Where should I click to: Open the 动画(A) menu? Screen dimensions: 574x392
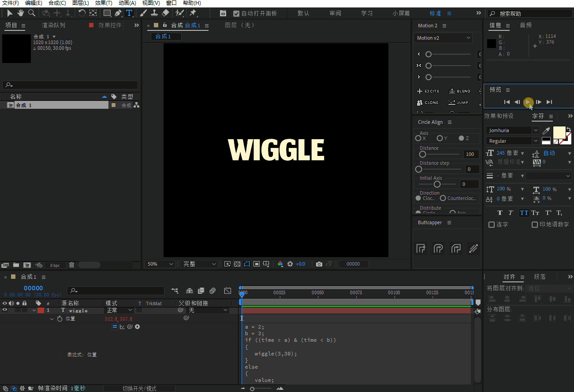pos(127,3)
